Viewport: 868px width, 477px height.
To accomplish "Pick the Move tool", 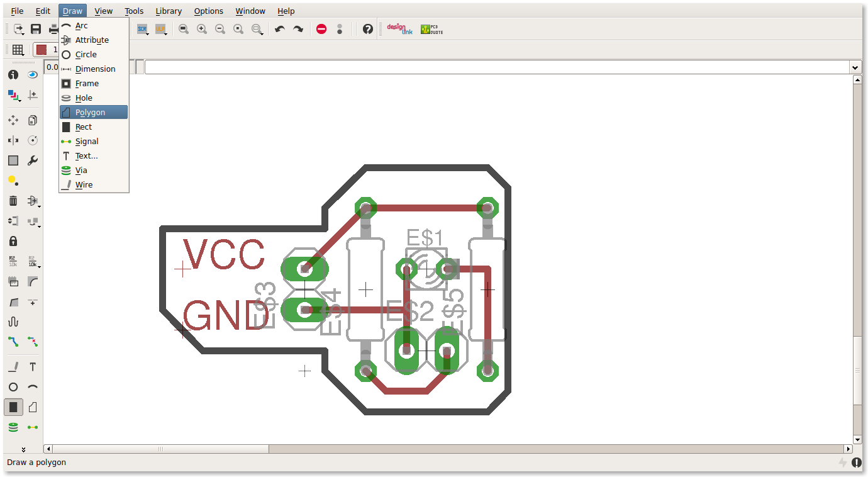I will (x=13, y=120).
